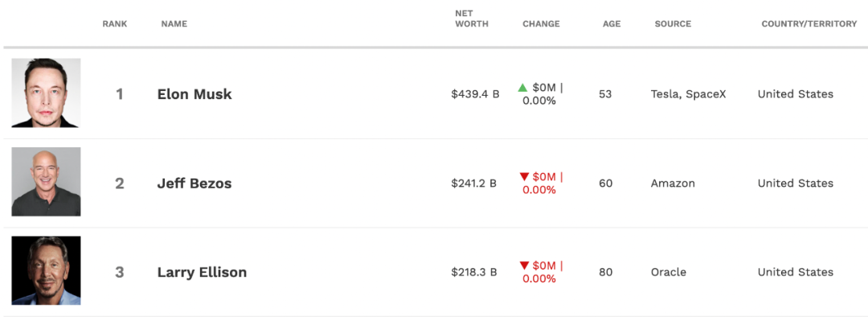Open the Larry Ellison profile link

(x=202, y=273)
